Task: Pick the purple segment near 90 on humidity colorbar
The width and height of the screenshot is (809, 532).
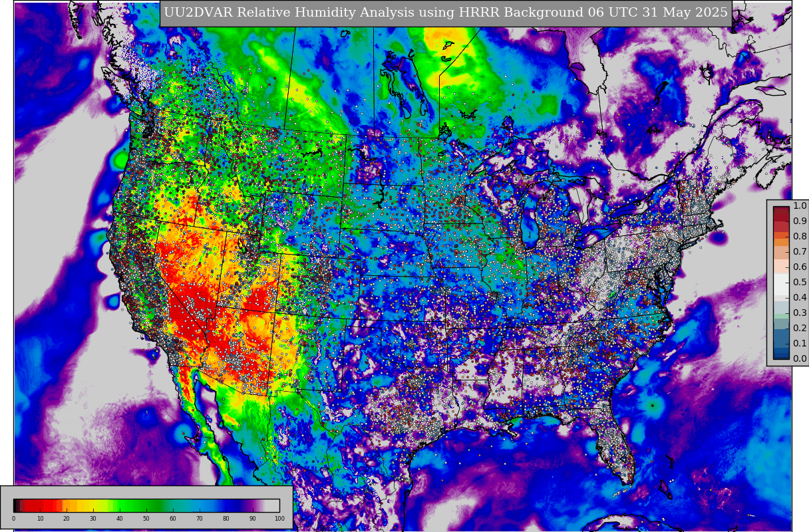Action: [x=251, y=505]
